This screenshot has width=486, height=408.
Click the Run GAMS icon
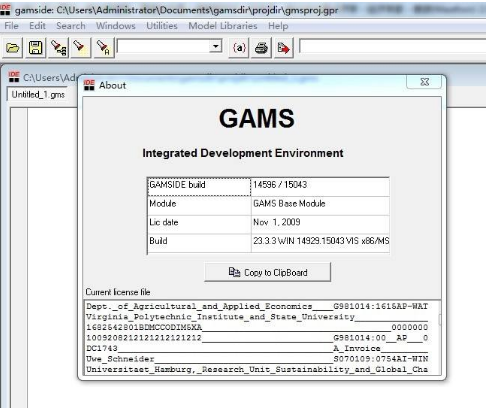tap(283, 48)
